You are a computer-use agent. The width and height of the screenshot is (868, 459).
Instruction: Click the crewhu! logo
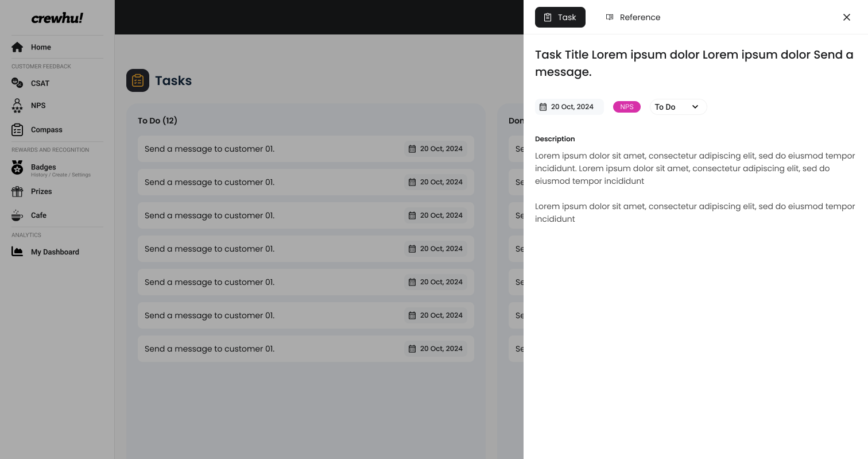(x=57, y=18)
